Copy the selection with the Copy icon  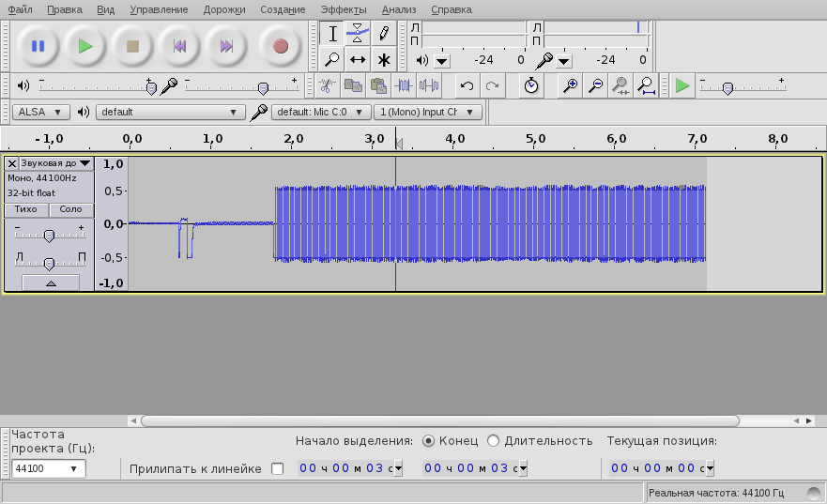click(353, 85)
